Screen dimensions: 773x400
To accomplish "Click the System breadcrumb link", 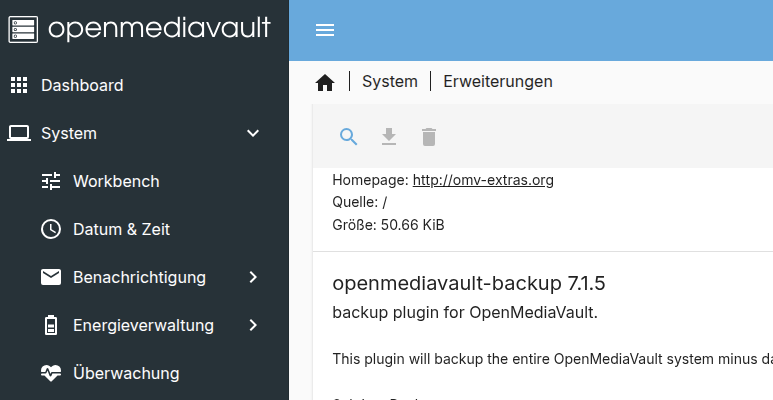I will 389,82.
